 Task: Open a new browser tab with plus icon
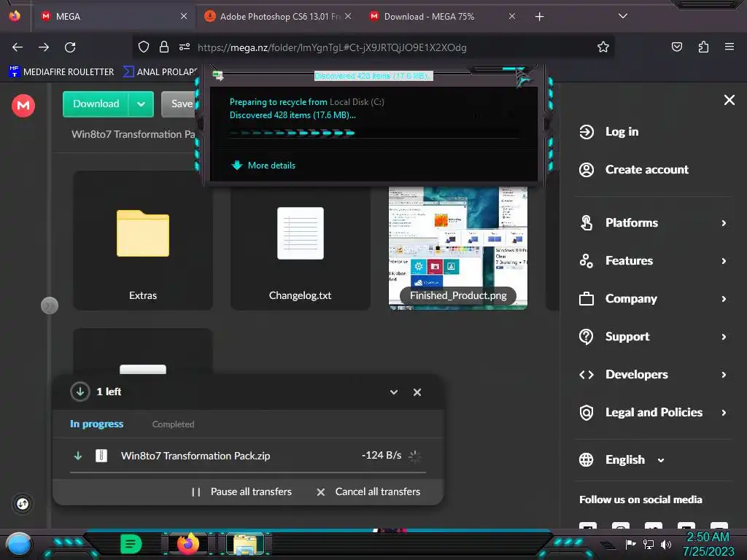539,17
